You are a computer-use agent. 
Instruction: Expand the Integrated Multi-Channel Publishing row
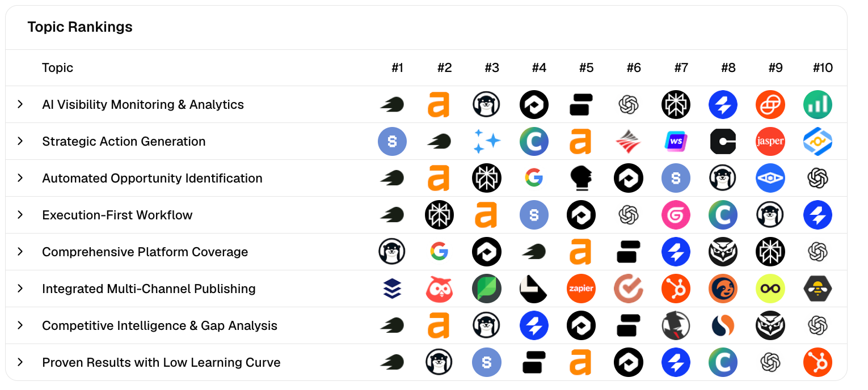(x=20, y=289)
